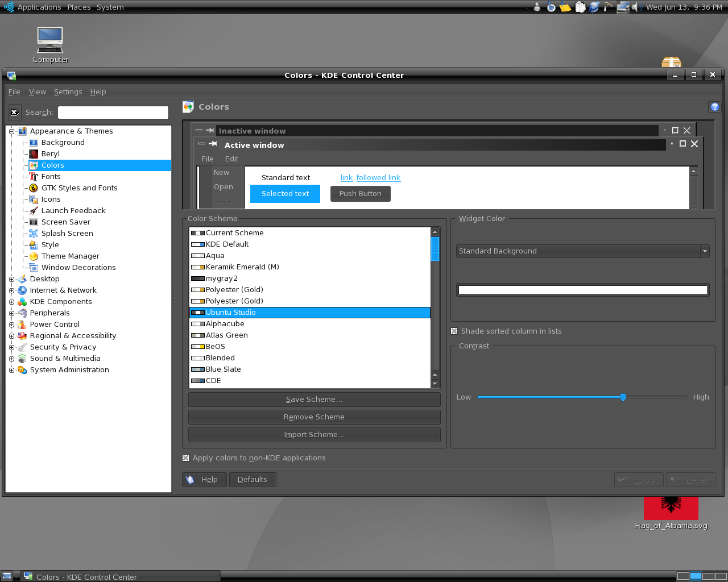
Task: Click the followed link in preview
Action: point(378,178)
